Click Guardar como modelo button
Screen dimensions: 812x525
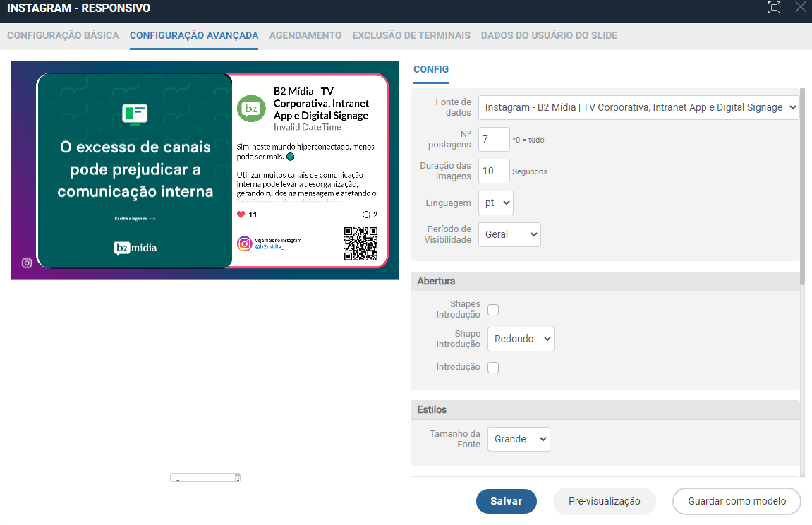pyautogui.click(x=737, y=501)
